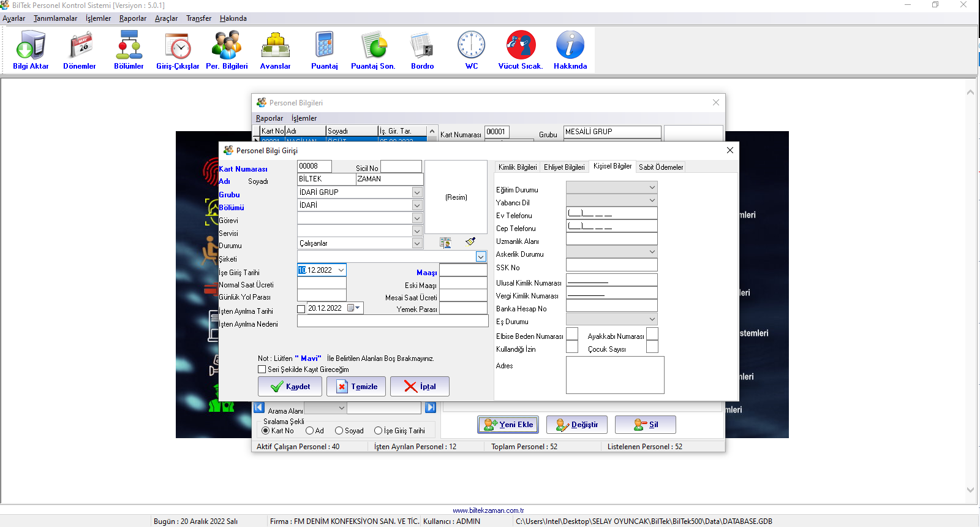Screen dimensions: 980x527
Task: Expand the Şirketi dropdown
Action: (x=481, y=257)
